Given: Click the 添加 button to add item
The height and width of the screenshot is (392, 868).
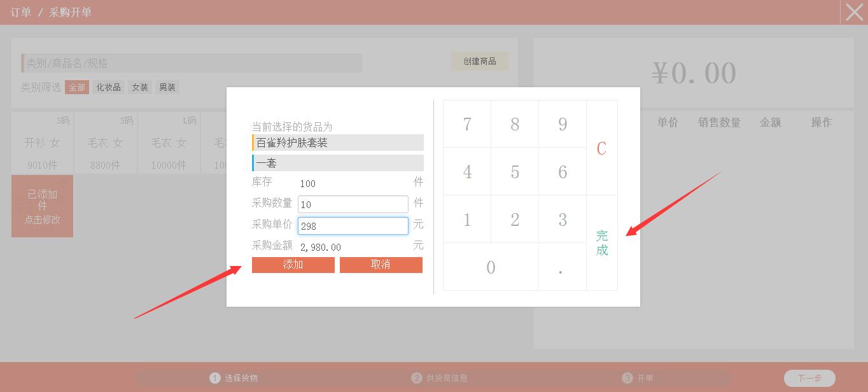Looking at the screenshot, I should [293, 265].
